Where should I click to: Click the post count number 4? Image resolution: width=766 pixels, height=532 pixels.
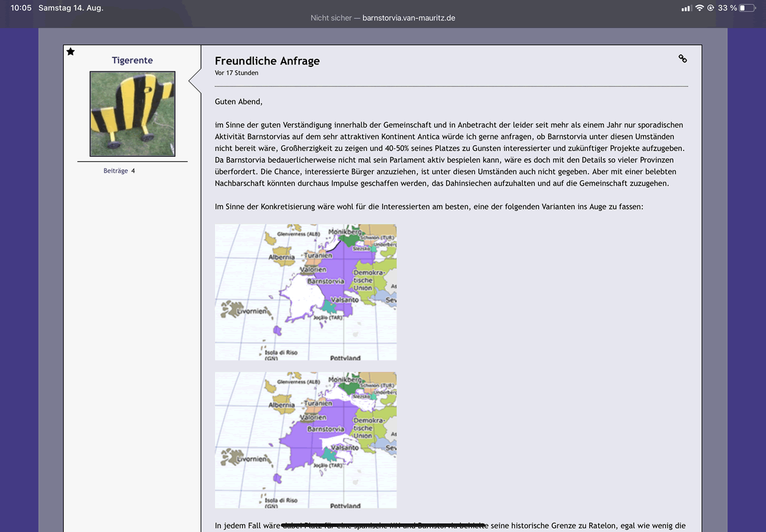(133, 171)
